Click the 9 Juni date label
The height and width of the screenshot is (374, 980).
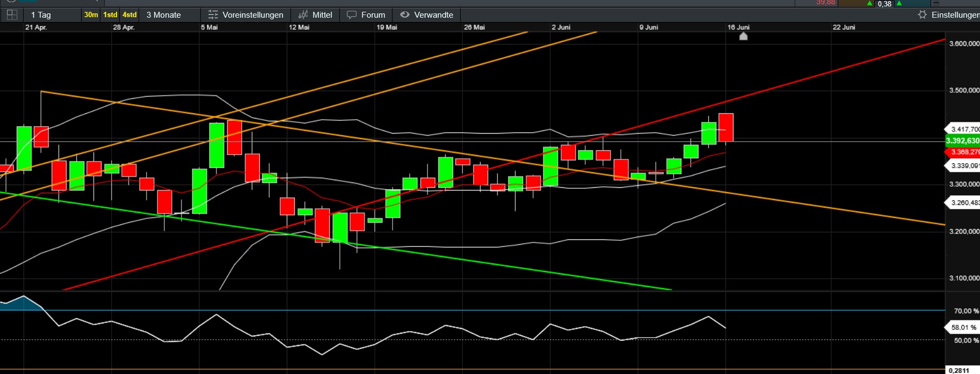tap(649, 27)
